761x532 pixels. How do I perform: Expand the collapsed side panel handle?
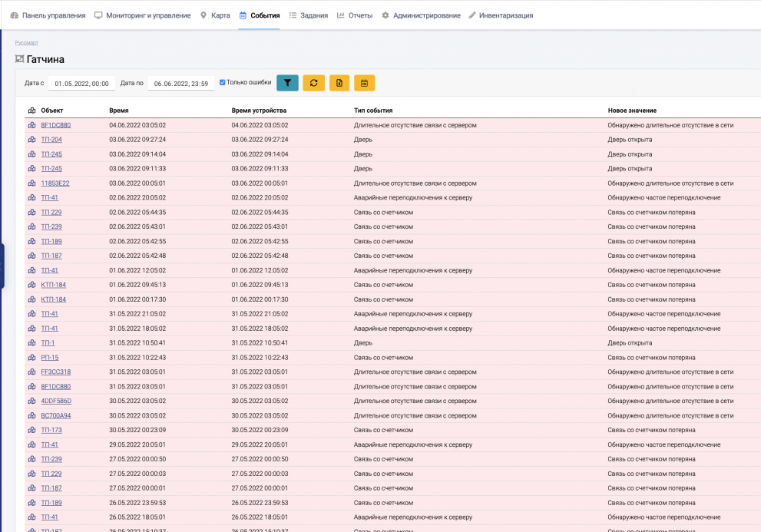tap(2, 266)
